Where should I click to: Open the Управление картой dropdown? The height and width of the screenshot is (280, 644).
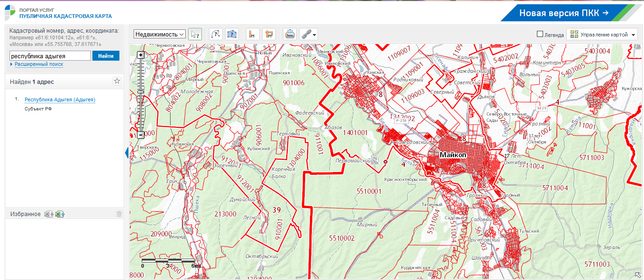pos(603,35)
